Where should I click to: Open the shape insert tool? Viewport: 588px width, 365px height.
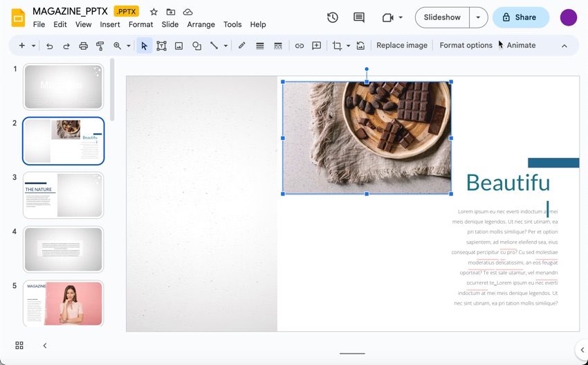click(x=196, y=46)
